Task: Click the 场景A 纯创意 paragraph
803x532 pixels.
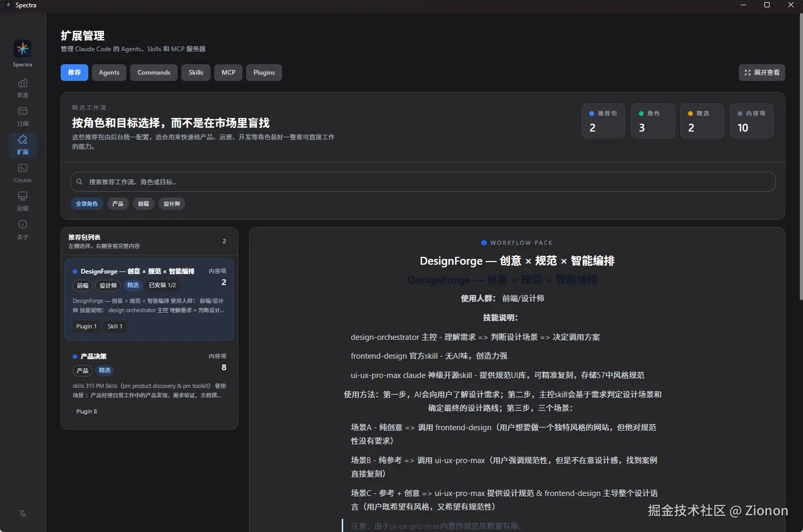Action: [x=504, y=434]
